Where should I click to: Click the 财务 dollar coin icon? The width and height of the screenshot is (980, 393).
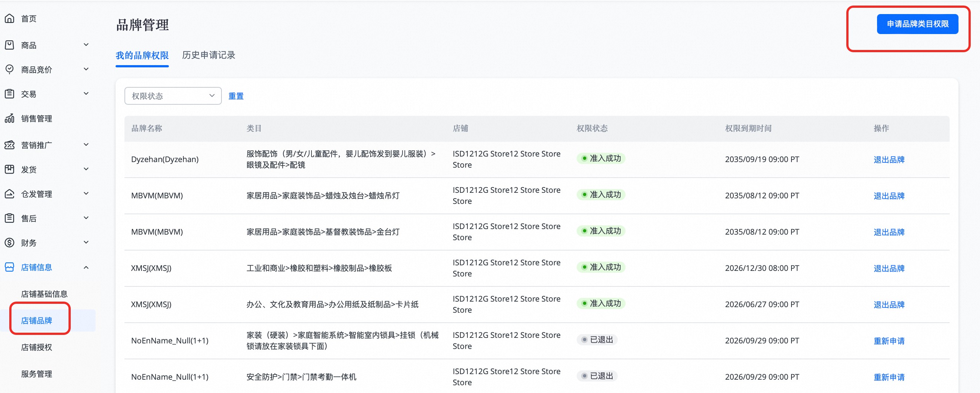(10, 243)
